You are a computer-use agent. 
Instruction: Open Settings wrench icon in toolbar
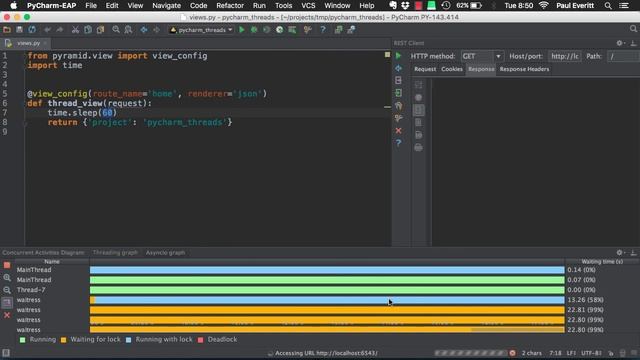308,29
